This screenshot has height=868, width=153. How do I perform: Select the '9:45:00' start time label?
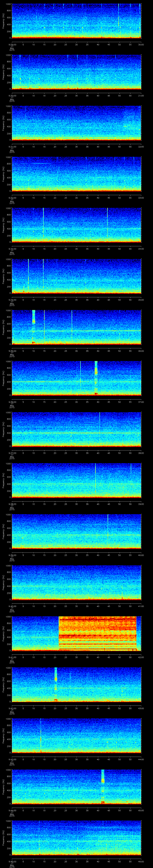12,861
